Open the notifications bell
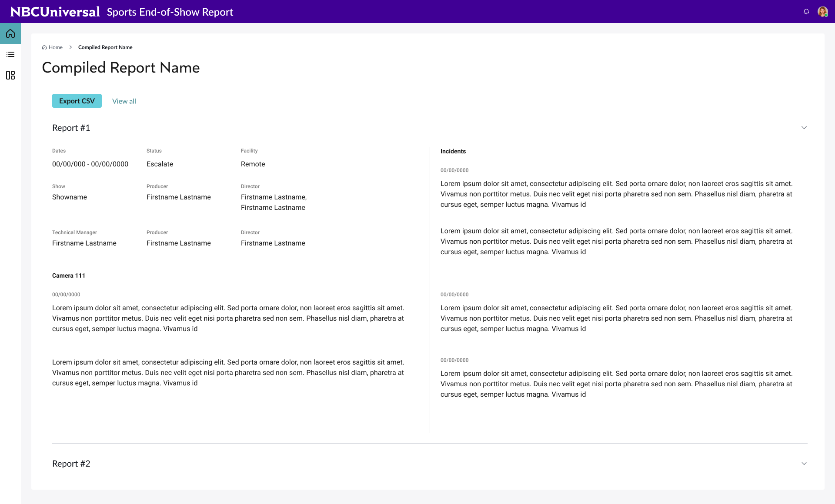 click(806, 12)
